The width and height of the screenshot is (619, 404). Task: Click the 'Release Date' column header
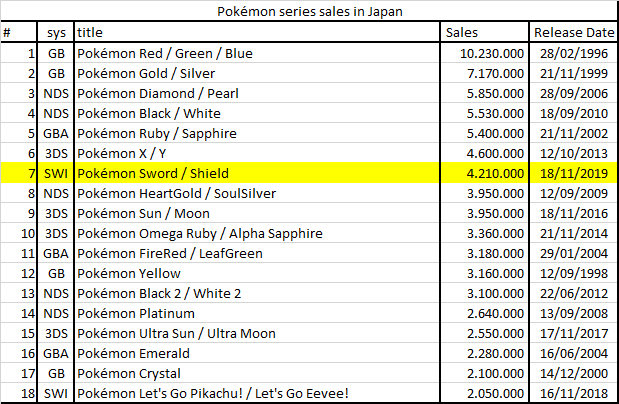tap(571, 32)
